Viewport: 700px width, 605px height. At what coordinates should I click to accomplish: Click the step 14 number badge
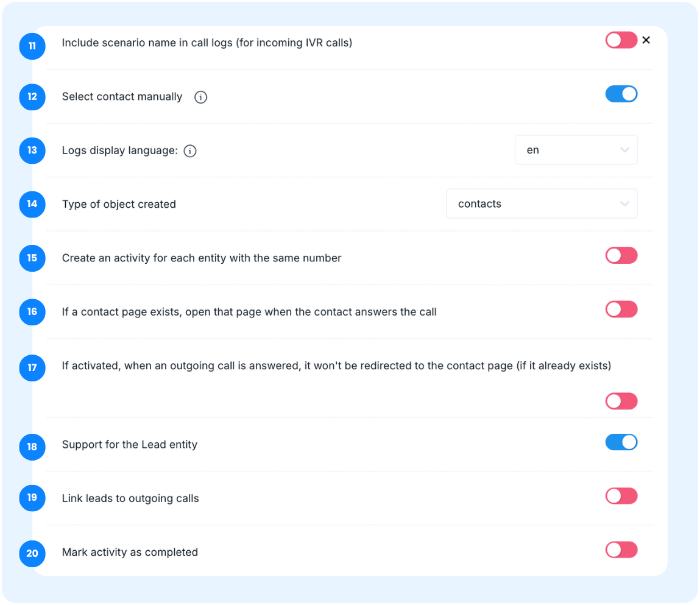coord(32,204)
